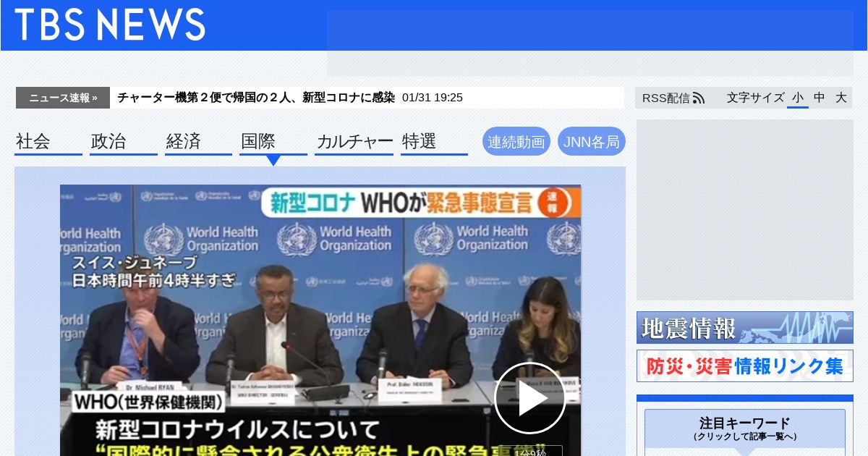Open the 経済 news category

198,142
